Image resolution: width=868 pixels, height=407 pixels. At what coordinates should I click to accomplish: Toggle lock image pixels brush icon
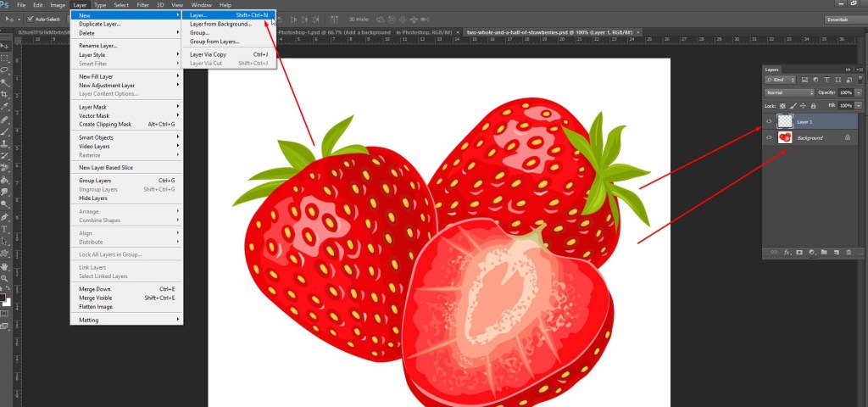(x=793, y=106)
